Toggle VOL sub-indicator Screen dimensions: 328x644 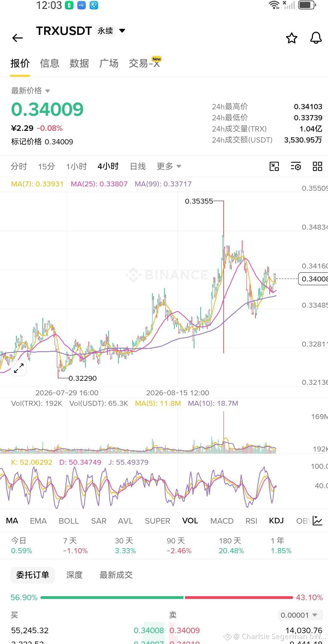pyautogui.click(x=190, y=521)
